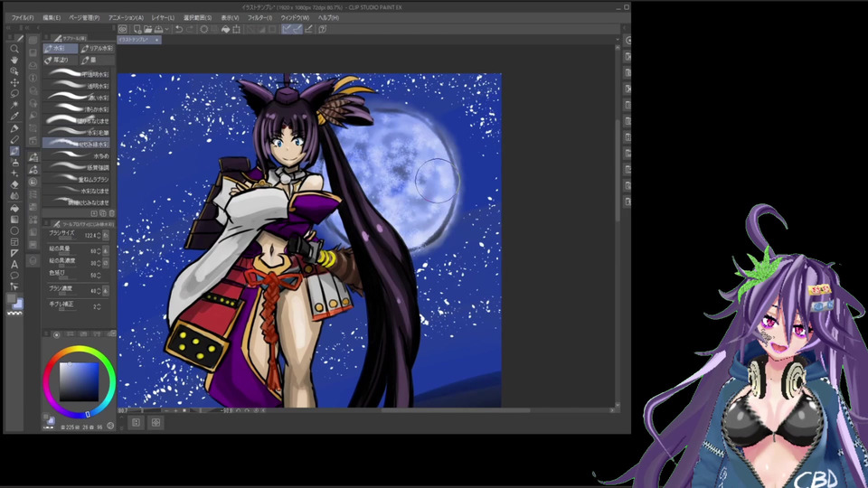Viewport: 868px width, 488px height.
Task: Open CLIP STUDIO launcher icon in command bar
Action: click(123, 29)
